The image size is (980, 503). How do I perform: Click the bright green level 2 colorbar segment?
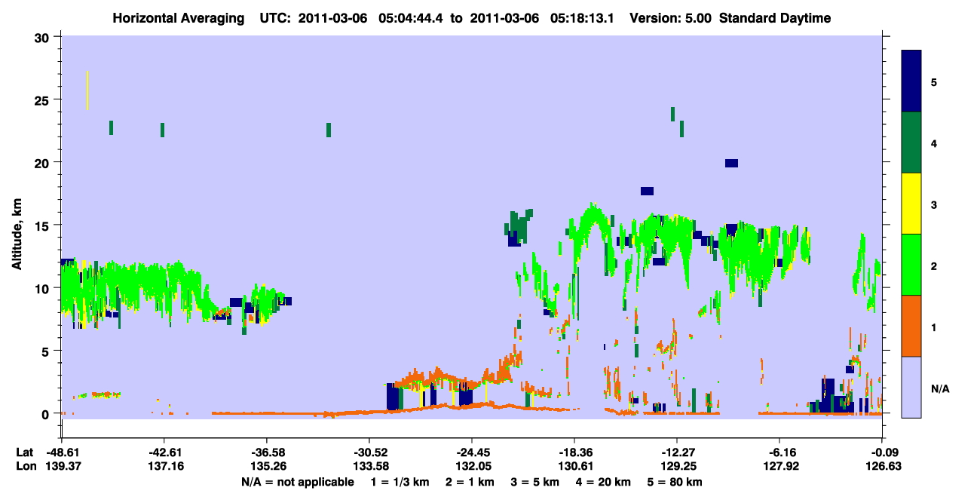click(911, 265)
